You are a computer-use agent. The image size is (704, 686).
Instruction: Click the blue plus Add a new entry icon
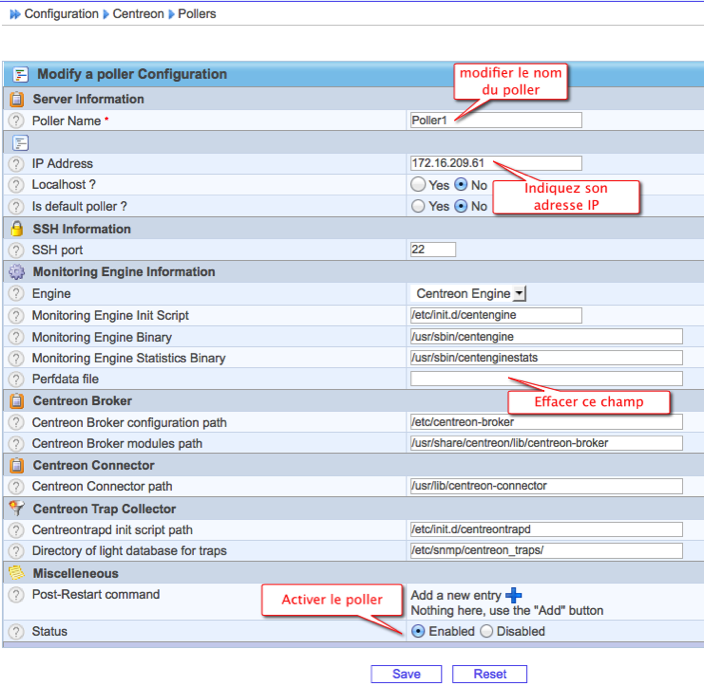513,596
